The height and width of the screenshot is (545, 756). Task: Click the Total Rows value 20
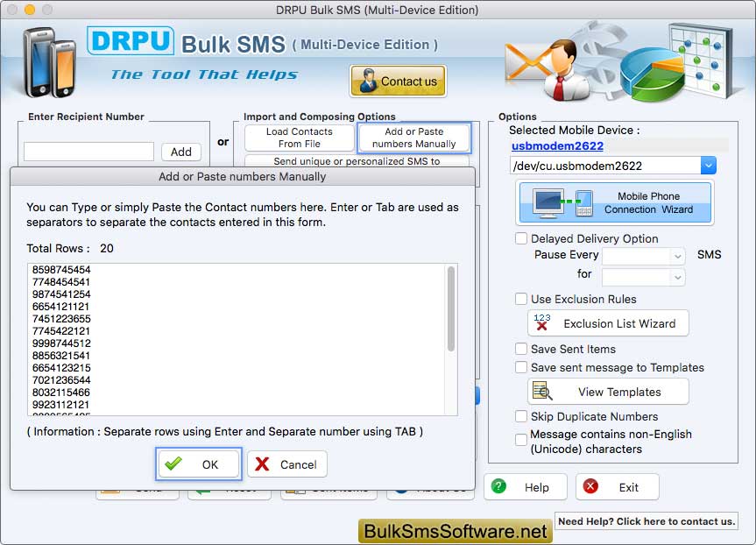click(107, 248)
